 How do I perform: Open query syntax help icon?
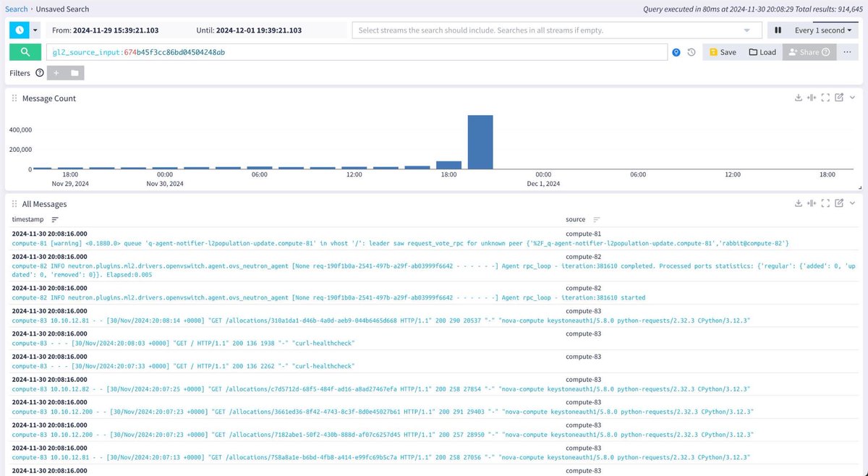point(676,52)
